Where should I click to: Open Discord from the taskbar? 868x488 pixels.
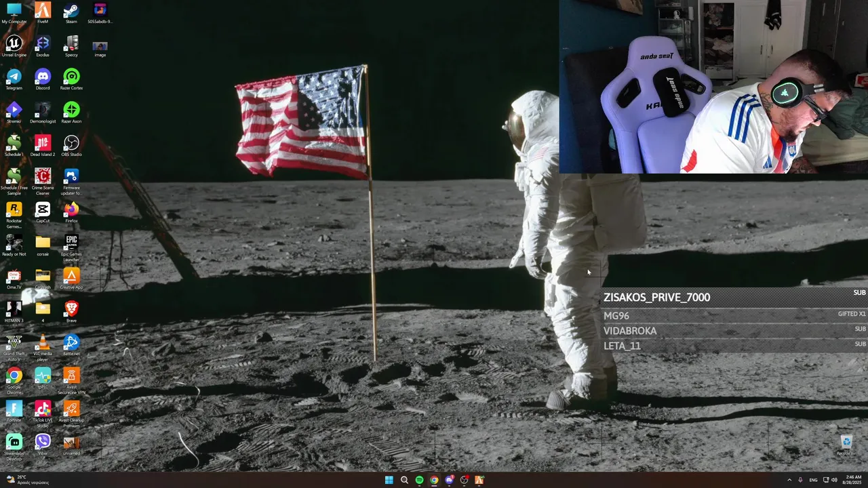[449, 480]
